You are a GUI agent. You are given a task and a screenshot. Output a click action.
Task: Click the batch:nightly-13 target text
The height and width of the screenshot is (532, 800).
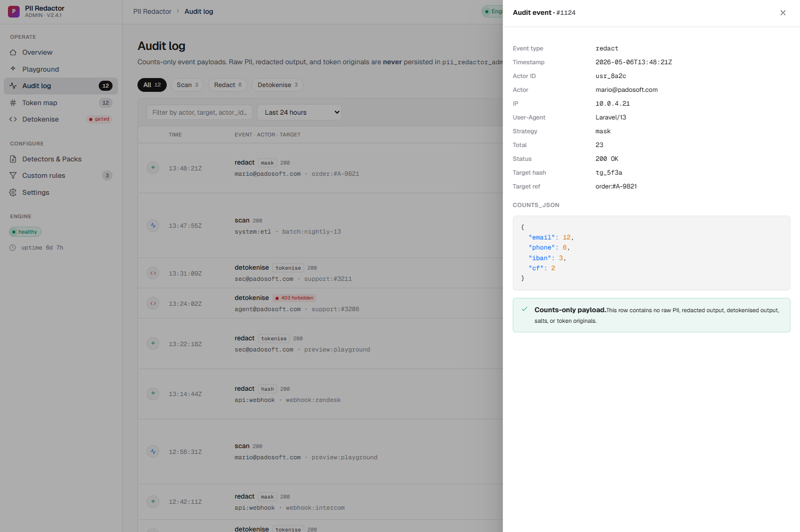point(312,232)
